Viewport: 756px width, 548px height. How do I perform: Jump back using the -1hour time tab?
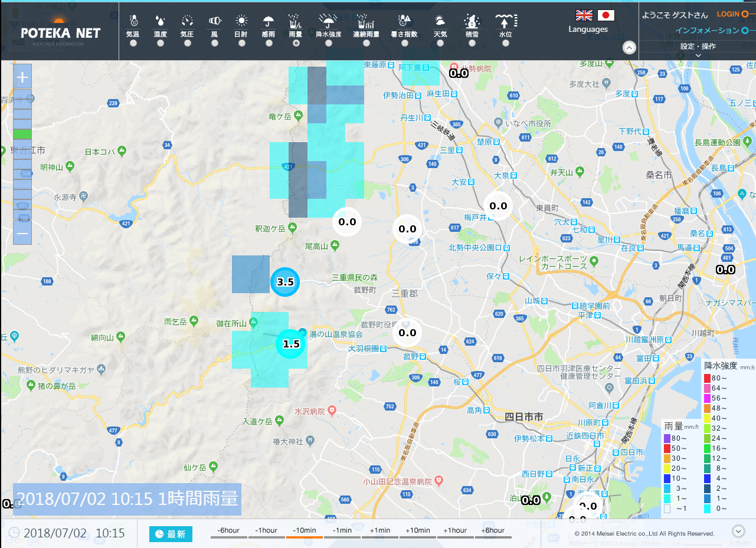coord(266,531)
